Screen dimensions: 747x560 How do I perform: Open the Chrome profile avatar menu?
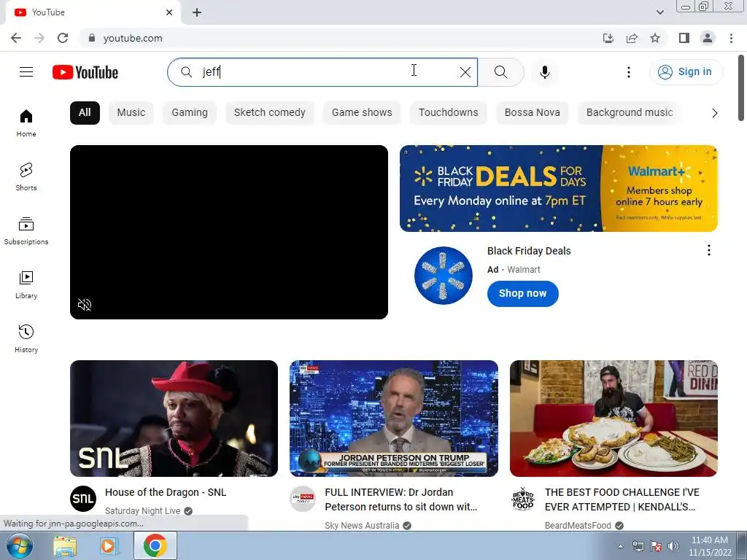pos(708,38)
